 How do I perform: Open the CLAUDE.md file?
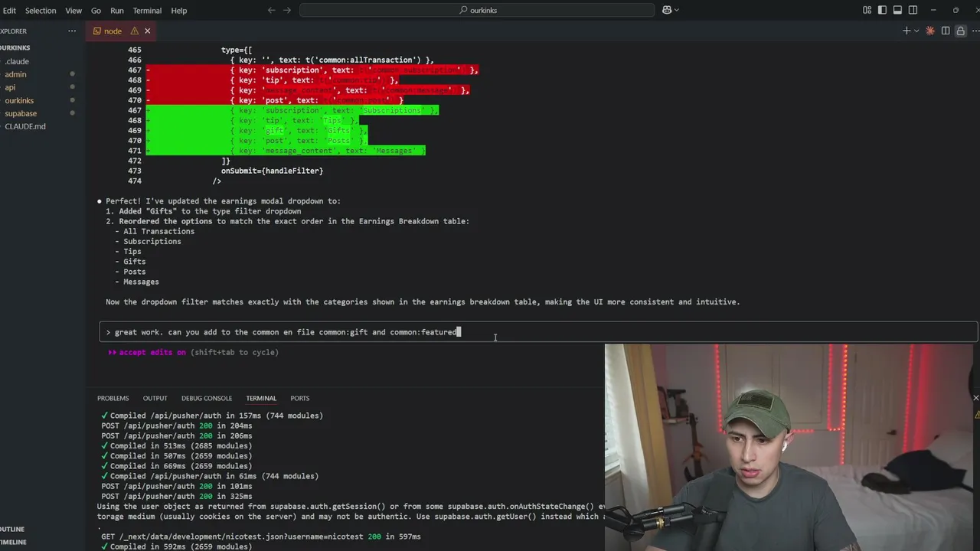pyautogui.click(x=25, y=126)
